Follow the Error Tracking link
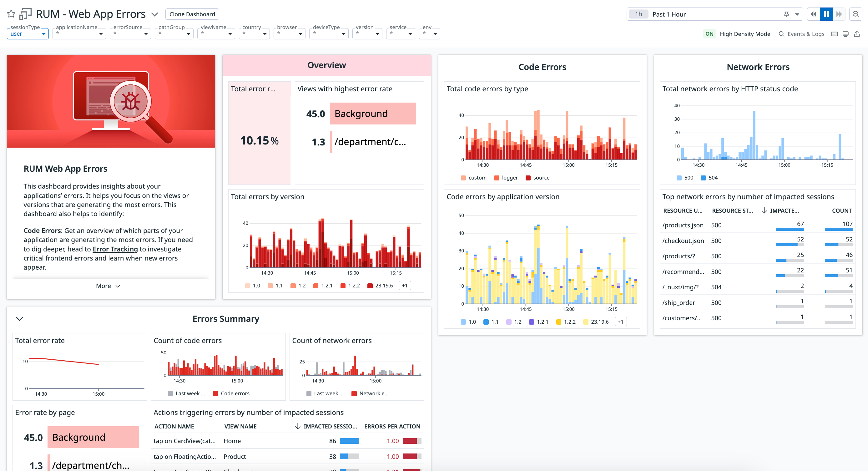868x471 pixels. pos(115,249)
